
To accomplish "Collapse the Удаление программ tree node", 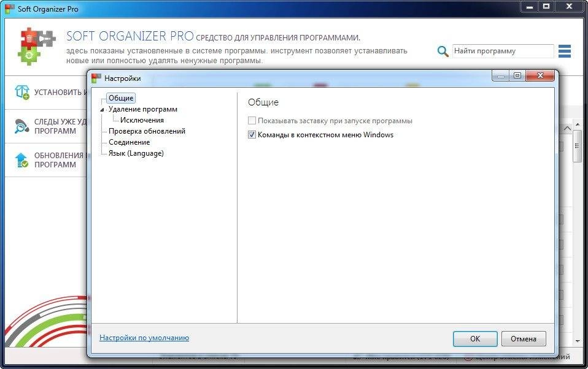I will (x=102, y=110).
